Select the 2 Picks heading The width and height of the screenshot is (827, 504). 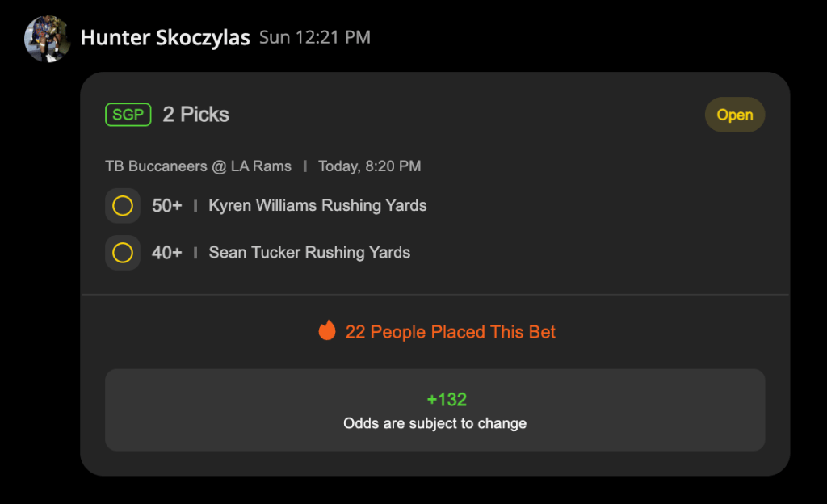(195, 115)
